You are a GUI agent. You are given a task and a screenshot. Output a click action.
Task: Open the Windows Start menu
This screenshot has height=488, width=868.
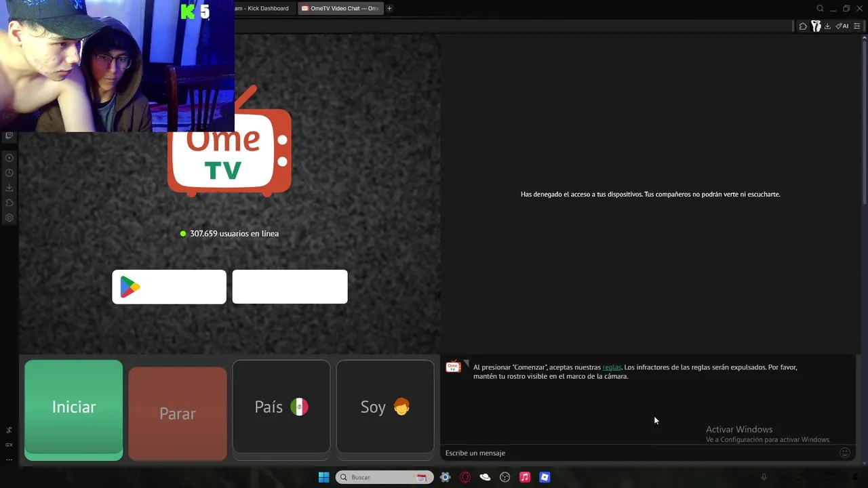point(323,477)
